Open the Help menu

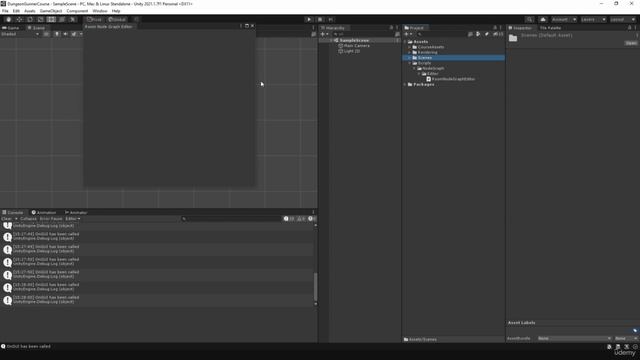click(116, 11)
